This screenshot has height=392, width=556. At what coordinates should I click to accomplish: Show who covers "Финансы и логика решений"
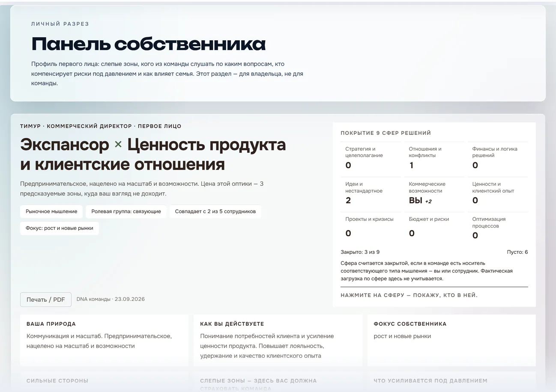(497, 159)
